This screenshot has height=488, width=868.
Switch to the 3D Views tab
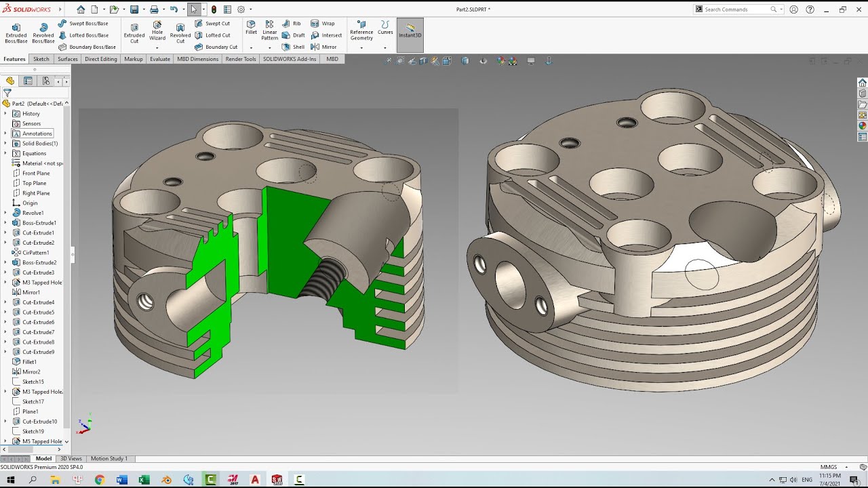71,459
